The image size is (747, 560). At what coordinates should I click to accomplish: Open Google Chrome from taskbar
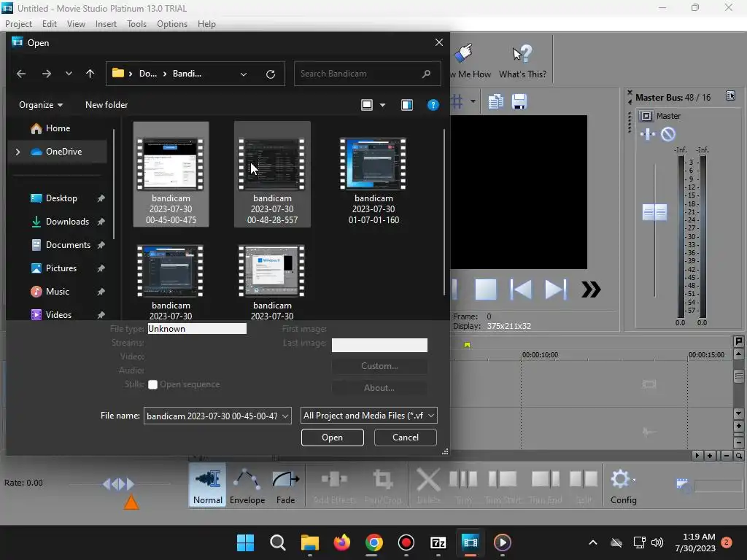(374, 542)
